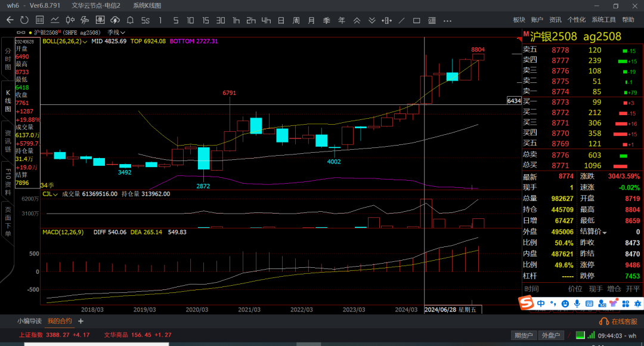Open the IME skin shirt icon
The height and width of the screenshot is (346, 644).
(x=614, y=304)
